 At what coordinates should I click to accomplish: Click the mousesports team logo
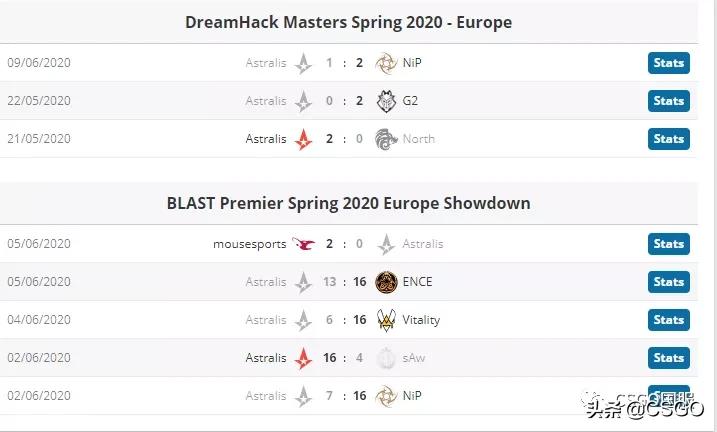click(x=304, y=244)
